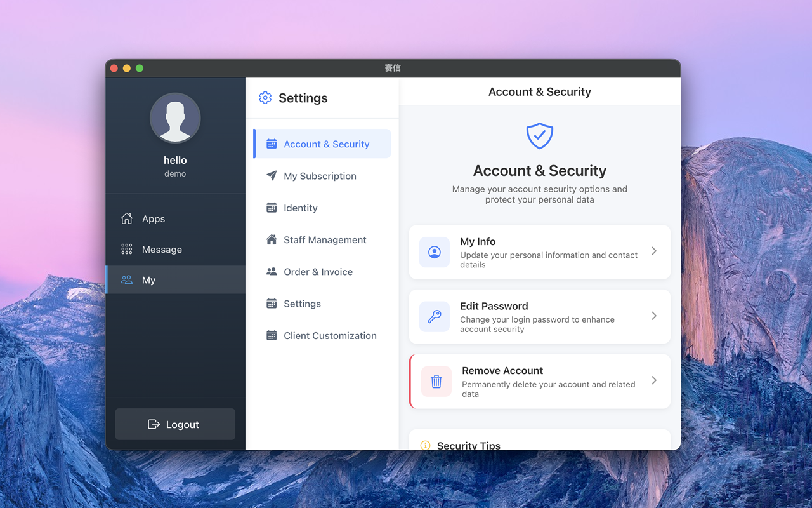812x508 pixels.
Task: Open the Settings item in list
Action: (x=322, y=304)
